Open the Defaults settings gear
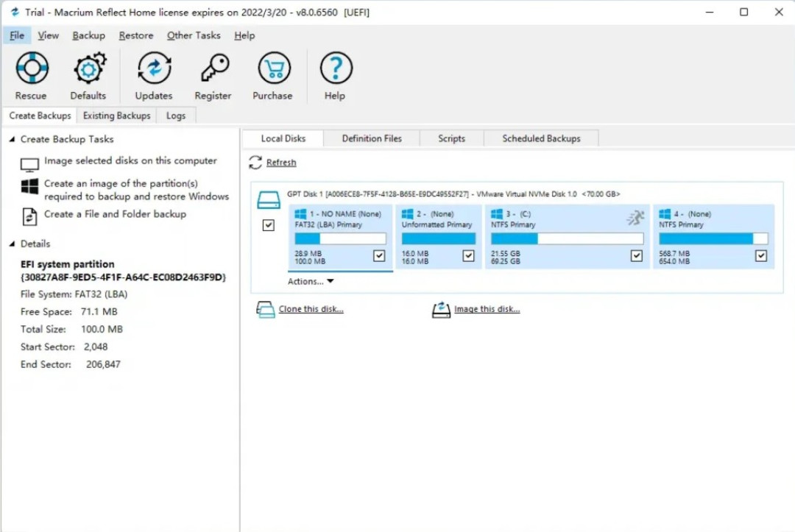The width and height of the screenshot is (795, 532). coord(89,68)
